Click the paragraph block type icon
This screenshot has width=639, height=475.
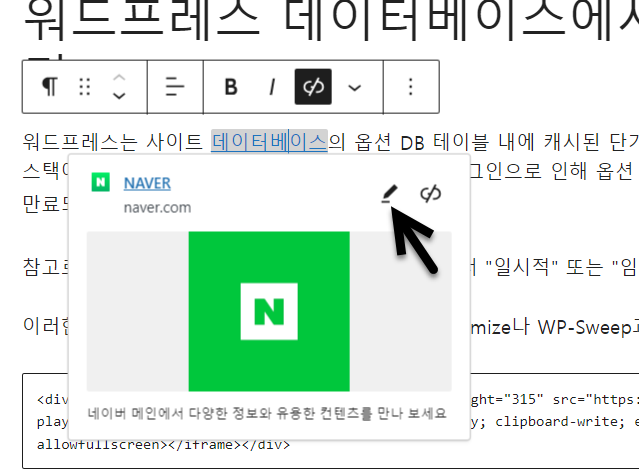[x=50, y=87]
